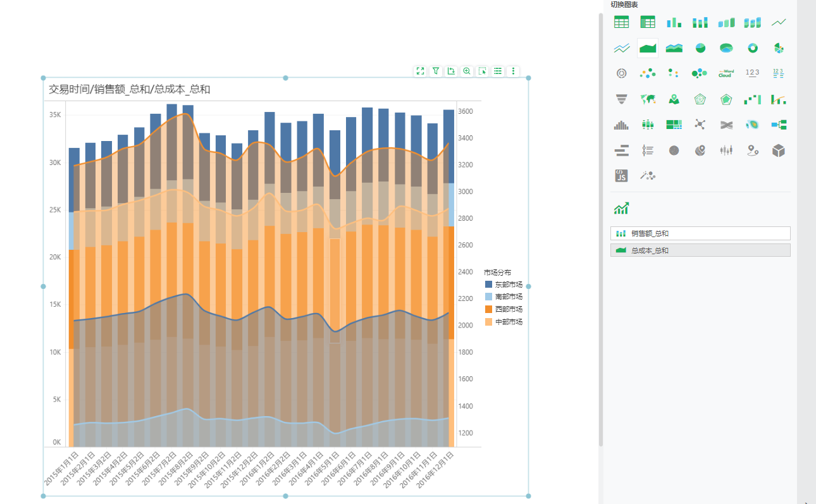This screenshot has height=504, width=816.
Task: Select the multi-line chart type
Action: tap(622, 48)
